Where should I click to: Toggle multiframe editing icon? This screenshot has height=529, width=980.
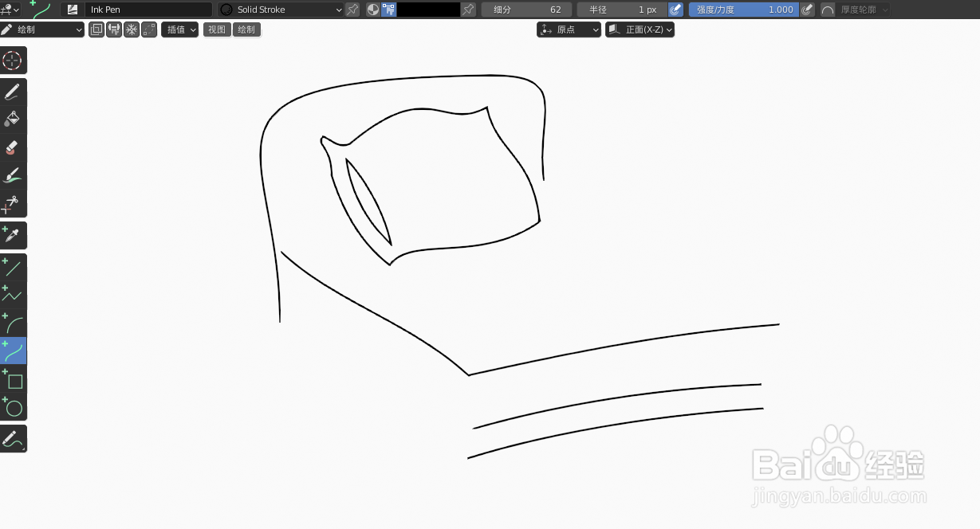pyautogui.click(x=149, y=29)
